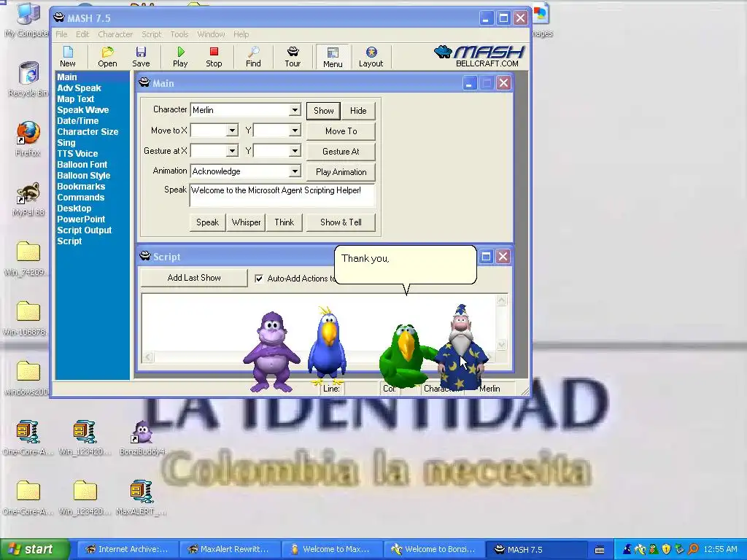Switch to Internet Archive taskbar window
This screenshot has height=560, width=747.
point(127,549)
